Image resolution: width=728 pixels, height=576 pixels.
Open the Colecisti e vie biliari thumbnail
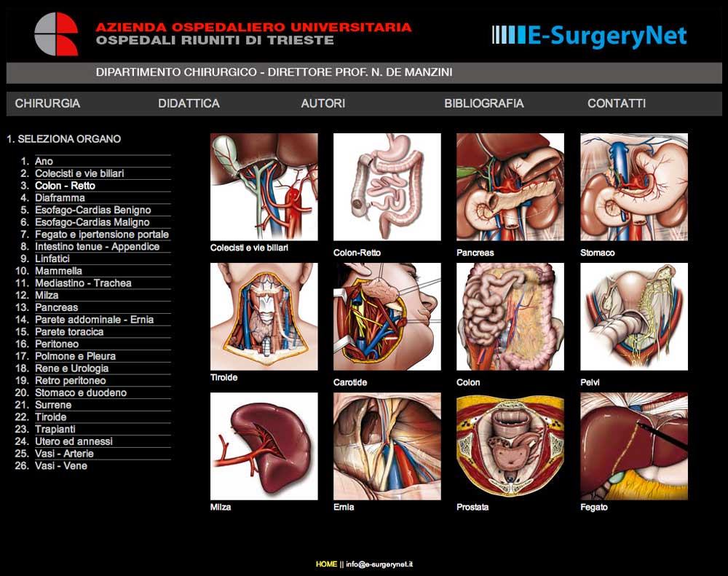[264, 186]
